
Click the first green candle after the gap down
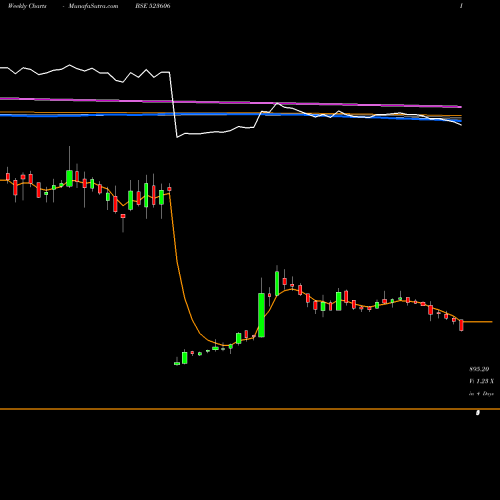pos(177,363)
